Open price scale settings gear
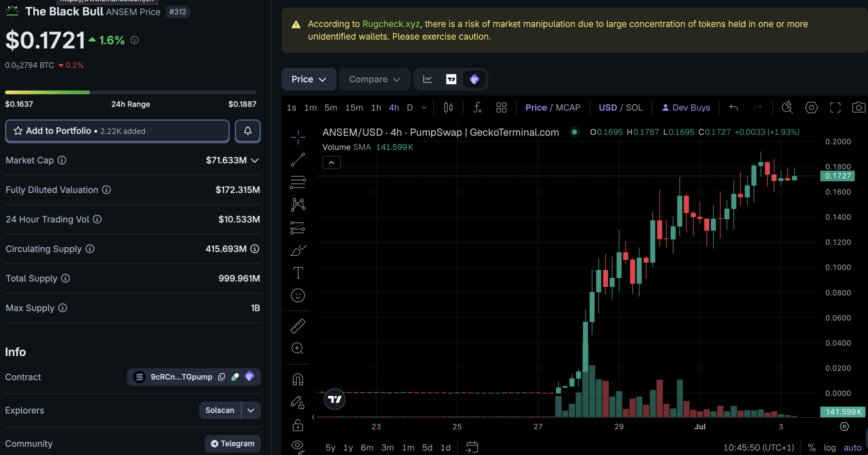This screenshot has width=868, height=455. click(x=844, y=427)
